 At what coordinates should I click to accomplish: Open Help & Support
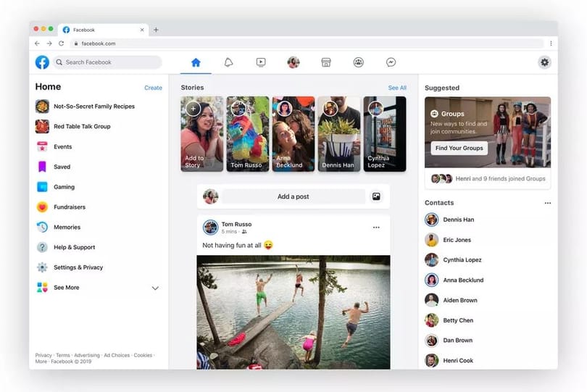pyautogui.click(x=65, y=247)
